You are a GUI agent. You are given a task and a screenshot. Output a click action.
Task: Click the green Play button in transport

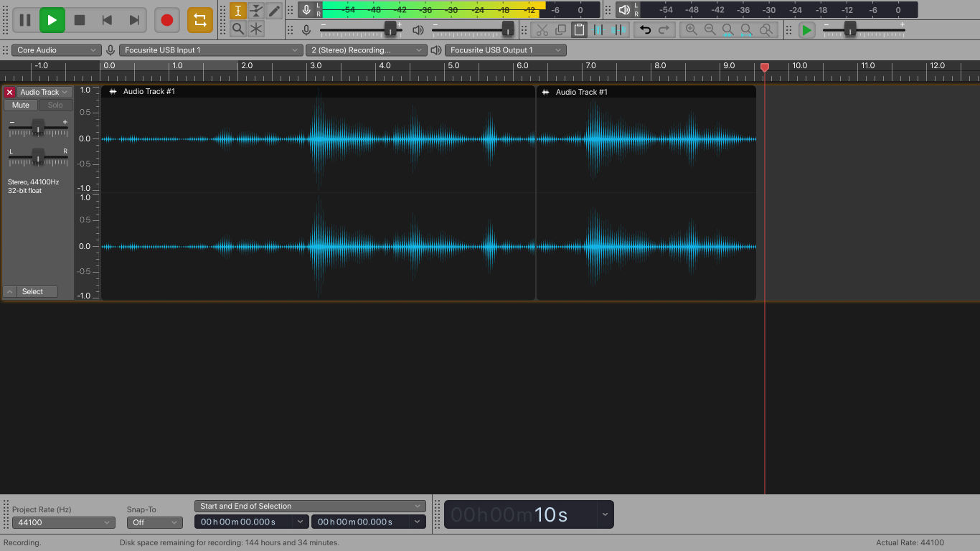click(x=52, y=20)
